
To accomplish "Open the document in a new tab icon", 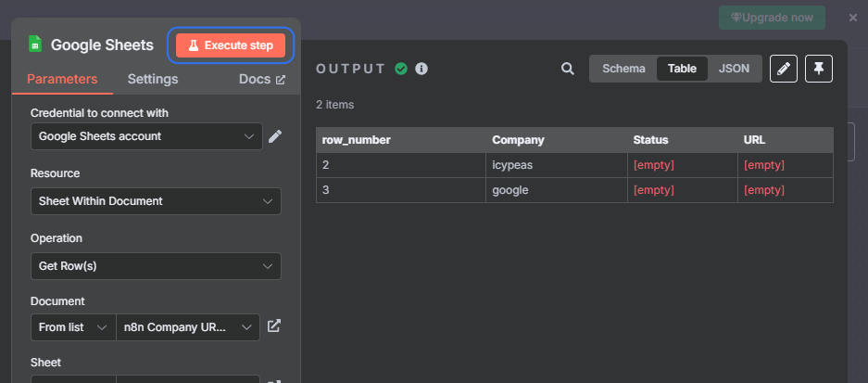I will 273,326.
